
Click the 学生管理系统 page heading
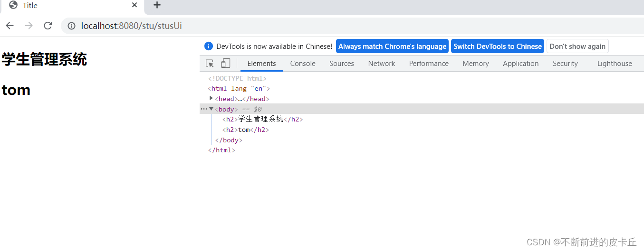(x=44, y=60)
